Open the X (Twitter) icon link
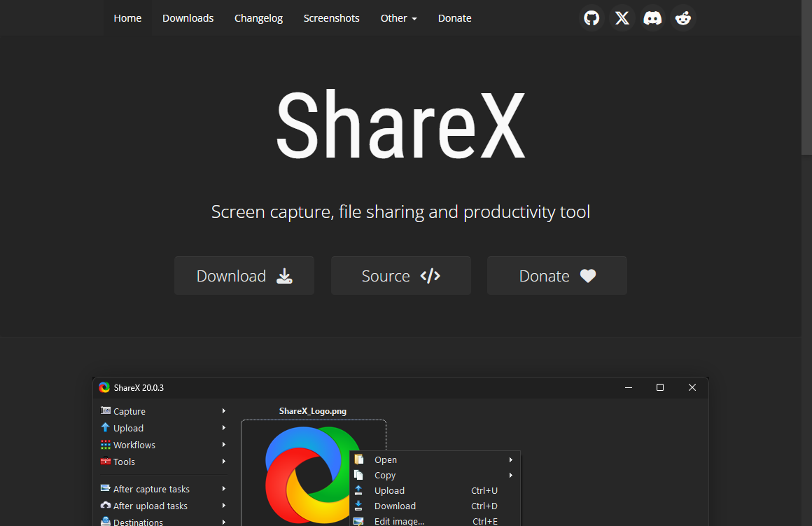The height and width of the screenshot is (526, 812). [622, 18]
